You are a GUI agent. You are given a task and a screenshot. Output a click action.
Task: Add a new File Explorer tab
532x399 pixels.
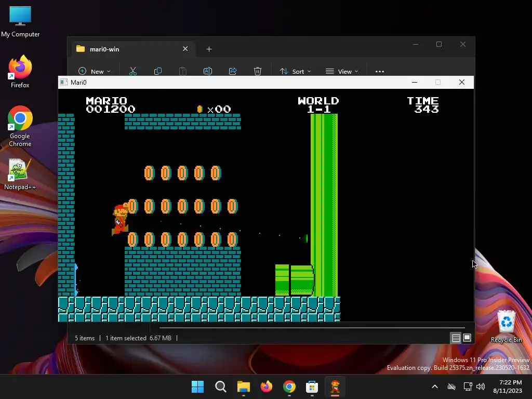[x=209, y=49]
